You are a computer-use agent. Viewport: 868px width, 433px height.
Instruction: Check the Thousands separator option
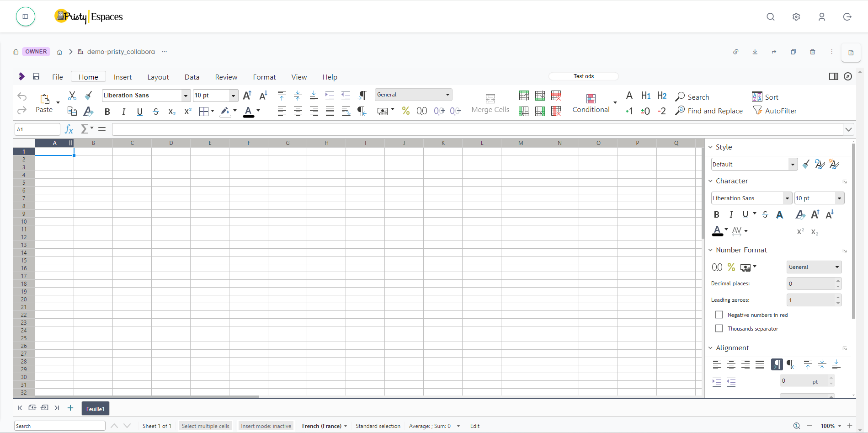[x=719, y=328]
